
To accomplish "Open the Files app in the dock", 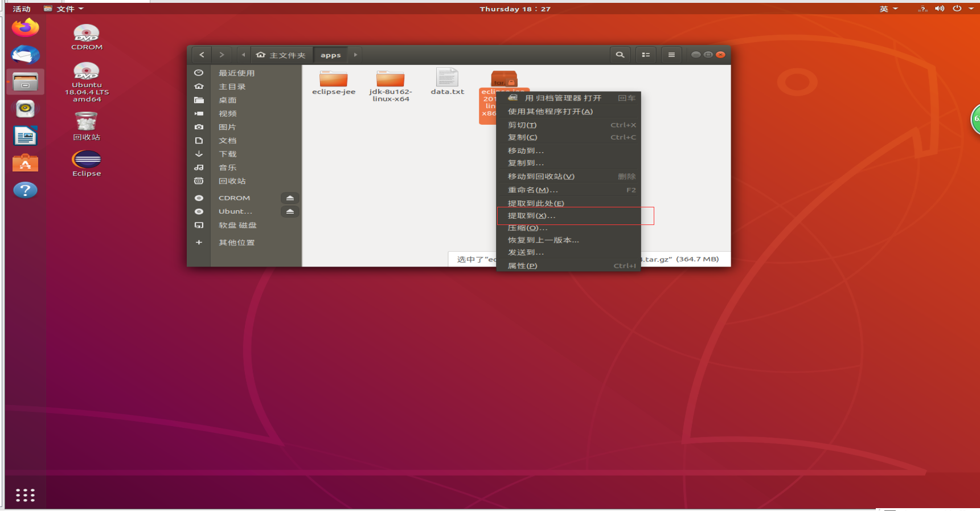I will point(25,82).
